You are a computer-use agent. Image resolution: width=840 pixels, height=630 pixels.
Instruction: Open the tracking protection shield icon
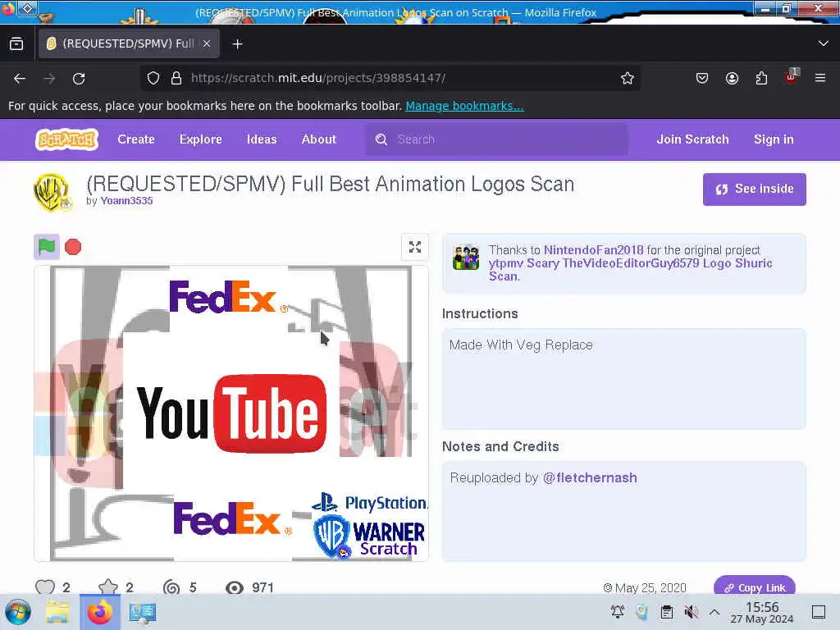[x=153, y=78]
